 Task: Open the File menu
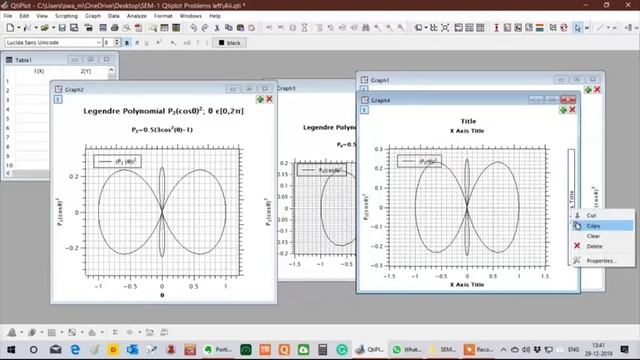click(x=8, y=16)
